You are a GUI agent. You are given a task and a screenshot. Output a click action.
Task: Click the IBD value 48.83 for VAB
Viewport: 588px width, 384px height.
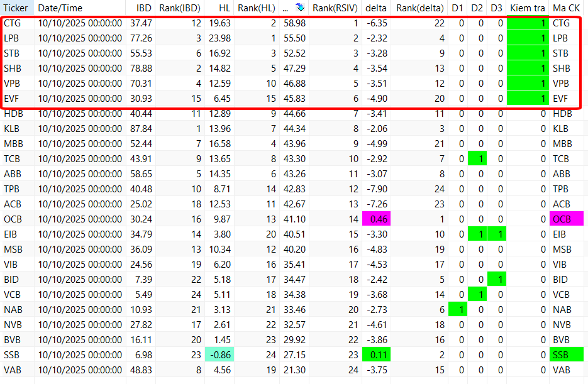pos(141,370)
